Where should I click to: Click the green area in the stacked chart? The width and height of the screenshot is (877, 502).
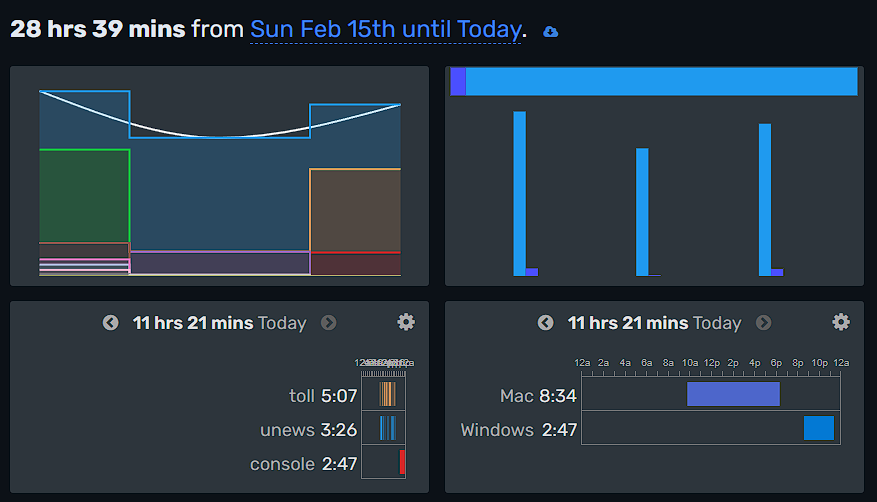pyautogui.click(x=84, y=195)
